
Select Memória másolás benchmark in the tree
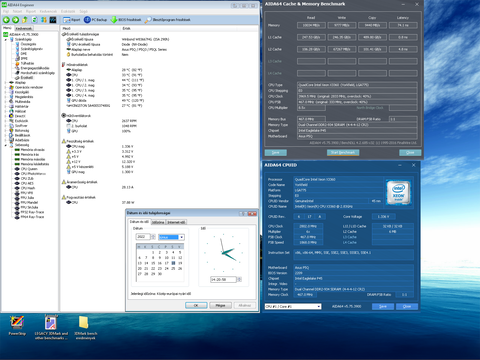tap(33, 159)
